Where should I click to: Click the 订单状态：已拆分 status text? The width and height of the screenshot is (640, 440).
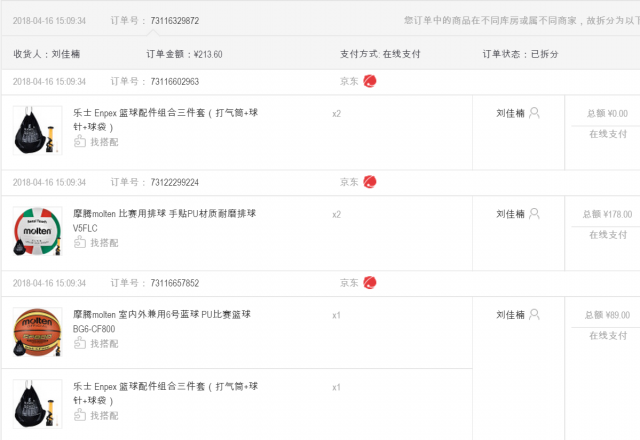(520, 54)
